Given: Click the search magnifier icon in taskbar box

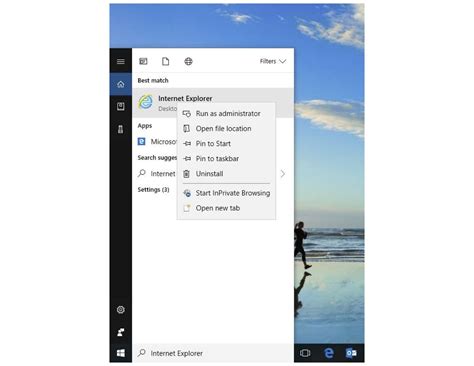Looking at the screenshot, I should [x=142, y=352].
